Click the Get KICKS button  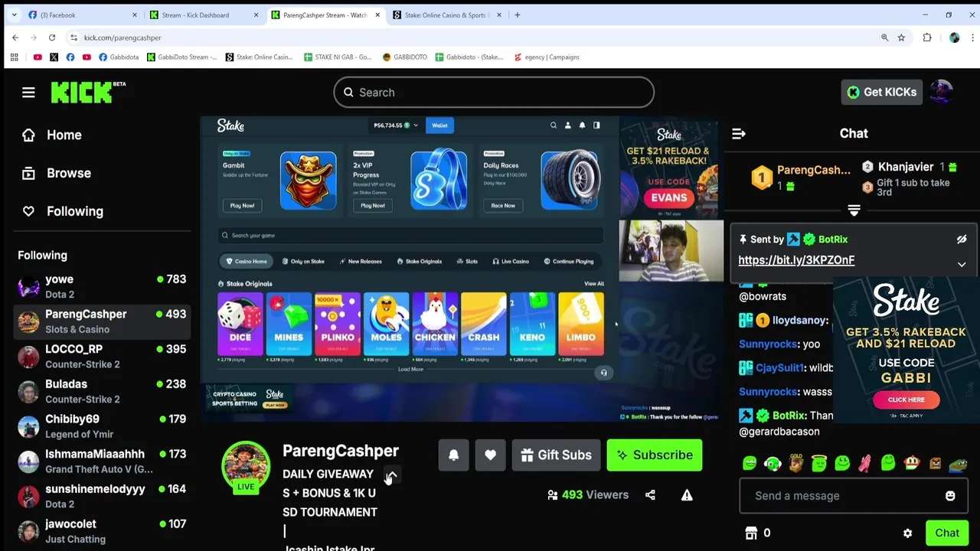[x=881, y=92]
